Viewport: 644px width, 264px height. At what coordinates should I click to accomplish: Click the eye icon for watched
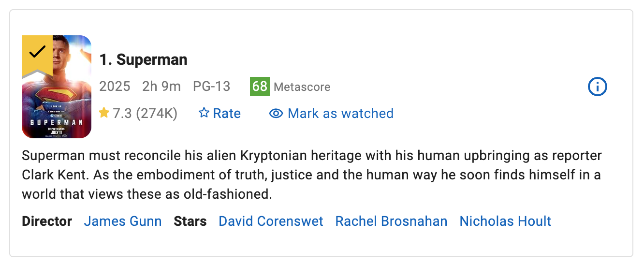(276, 114)
